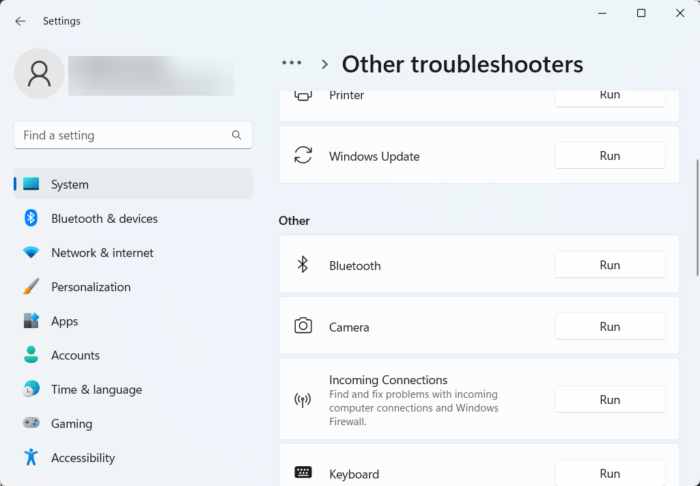The height and width of the screenshot is (486, 700).
Task: Click the Keyboard troubleshooter icon
Action: tap(302, 473)
